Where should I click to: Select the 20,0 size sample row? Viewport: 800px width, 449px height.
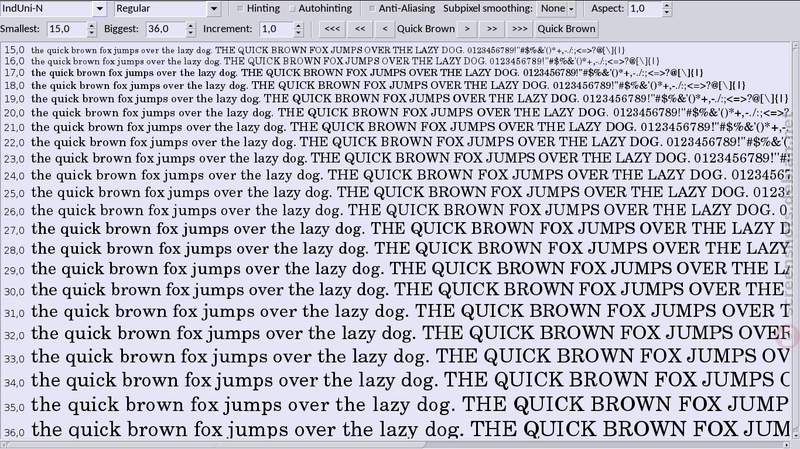(x=396, y=112)
